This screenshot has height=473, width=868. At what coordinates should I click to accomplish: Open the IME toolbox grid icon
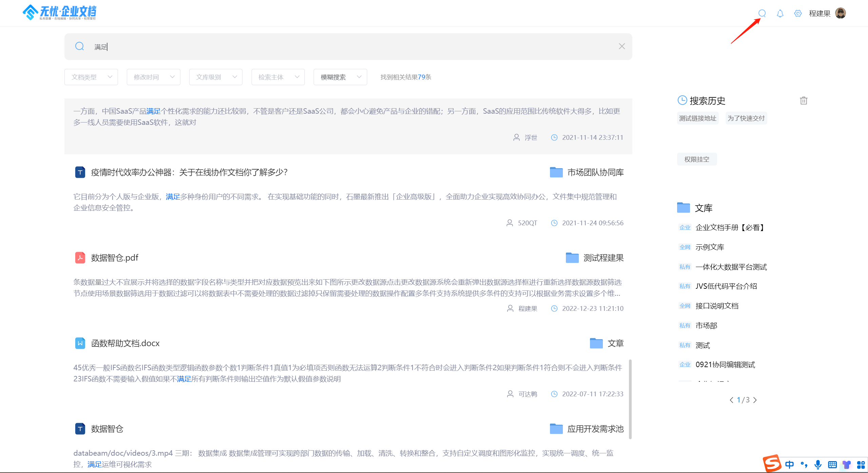pos(861,465)
